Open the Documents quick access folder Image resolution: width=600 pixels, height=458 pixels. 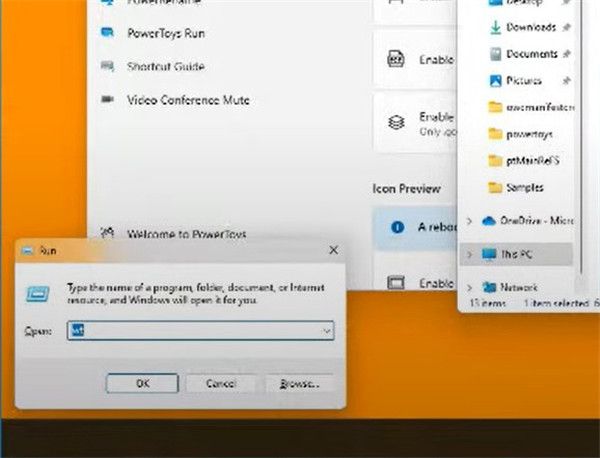pos(531,53)
